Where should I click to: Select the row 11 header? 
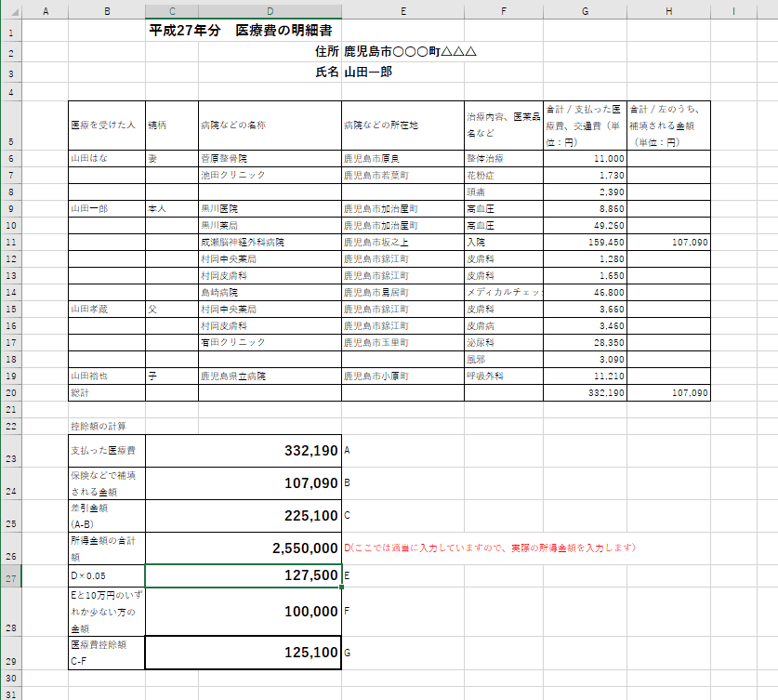tap(10, 242)
